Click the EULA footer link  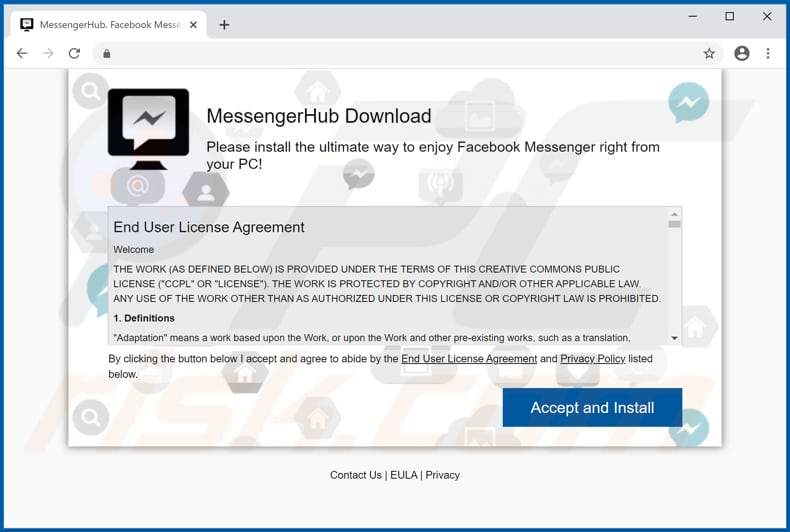[404, 475]
